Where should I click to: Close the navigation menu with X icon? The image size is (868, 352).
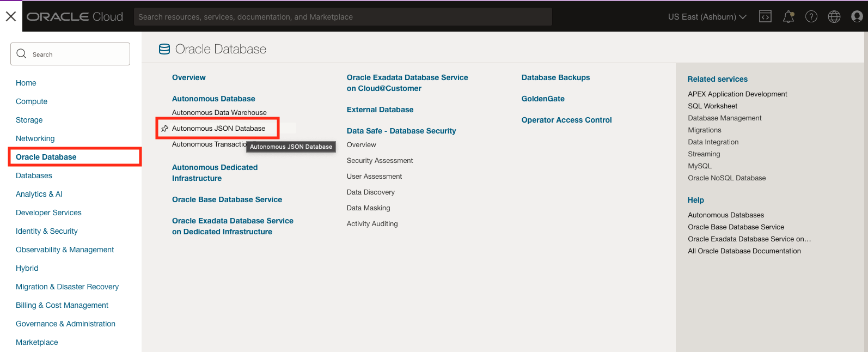[11, 16]
